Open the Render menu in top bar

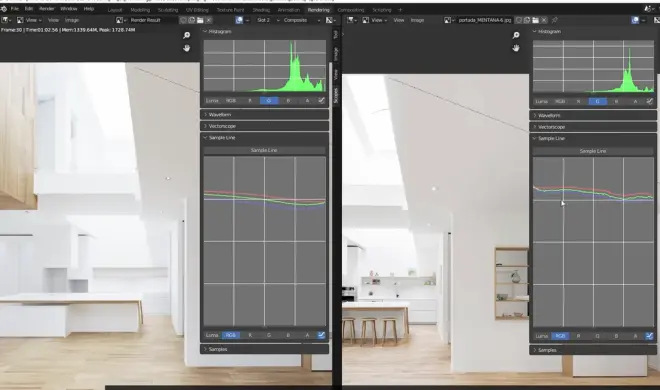click(47, 9)
